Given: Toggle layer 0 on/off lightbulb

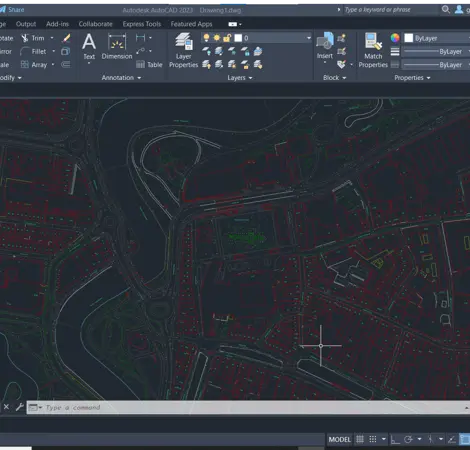Looking at the screenshot, I should (x=206, y=38).
